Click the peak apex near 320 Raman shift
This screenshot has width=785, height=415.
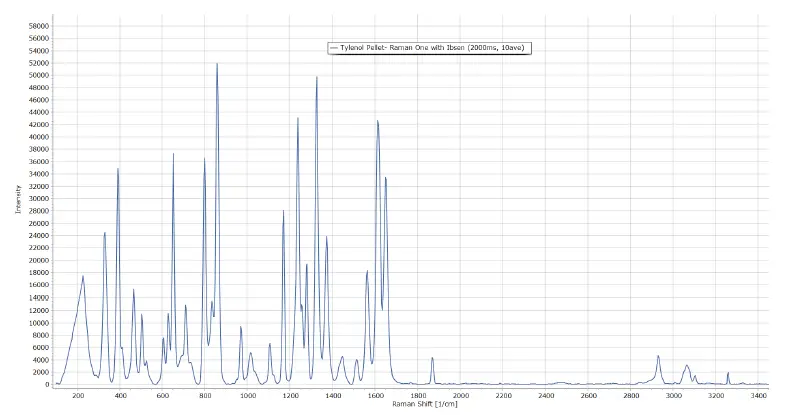[105, 233]
